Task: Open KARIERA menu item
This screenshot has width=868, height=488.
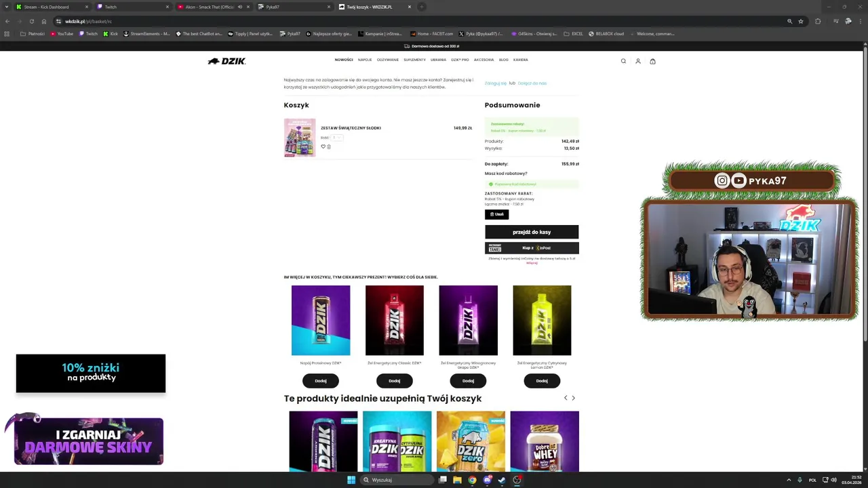Action: 520,60
